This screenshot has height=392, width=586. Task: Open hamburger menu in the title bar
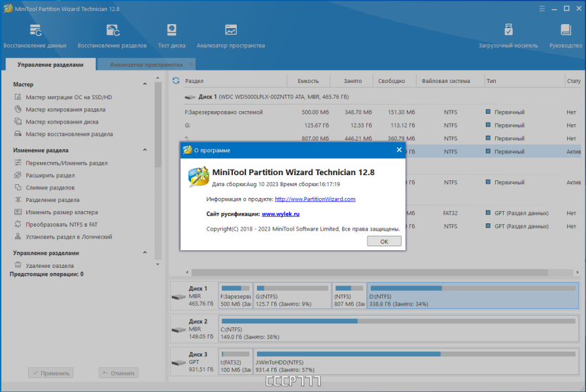click(x=542, y=8)
